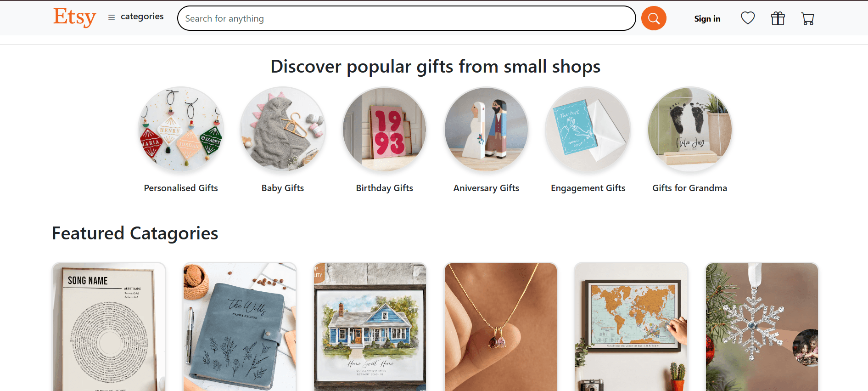Open the favorites heart icon
Screen dimensions: 868x391
(748, 18)
